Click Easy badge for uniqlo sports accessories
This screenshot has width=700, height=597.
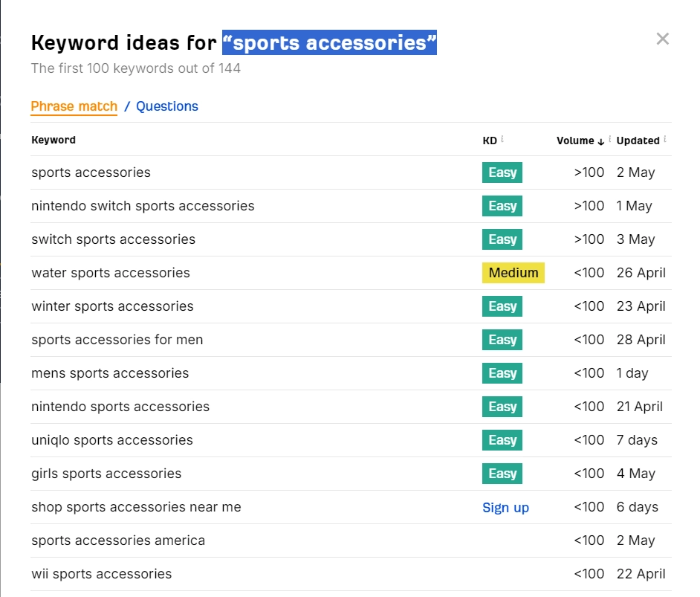[x=502, y=440]
